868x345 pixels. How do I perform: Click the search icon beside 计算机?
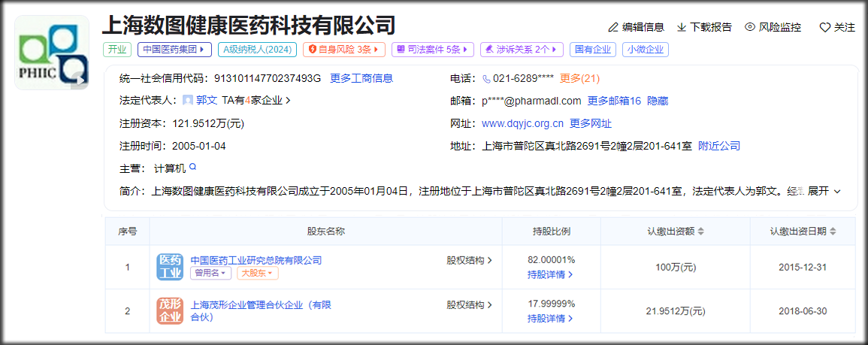192,166
